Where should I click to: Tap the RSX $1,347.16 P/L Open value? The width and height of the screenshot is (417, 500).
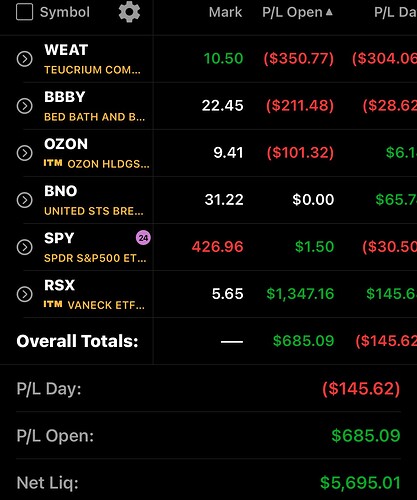pos(300,294)
